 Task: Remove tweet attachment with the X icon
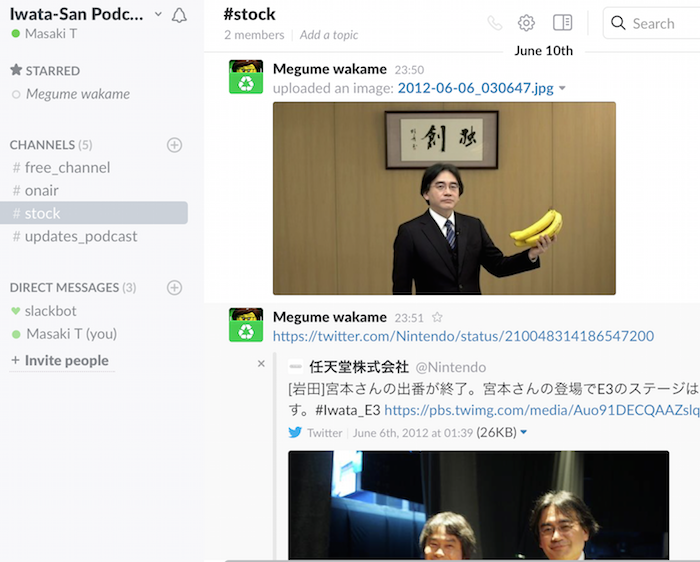(261, 363)
